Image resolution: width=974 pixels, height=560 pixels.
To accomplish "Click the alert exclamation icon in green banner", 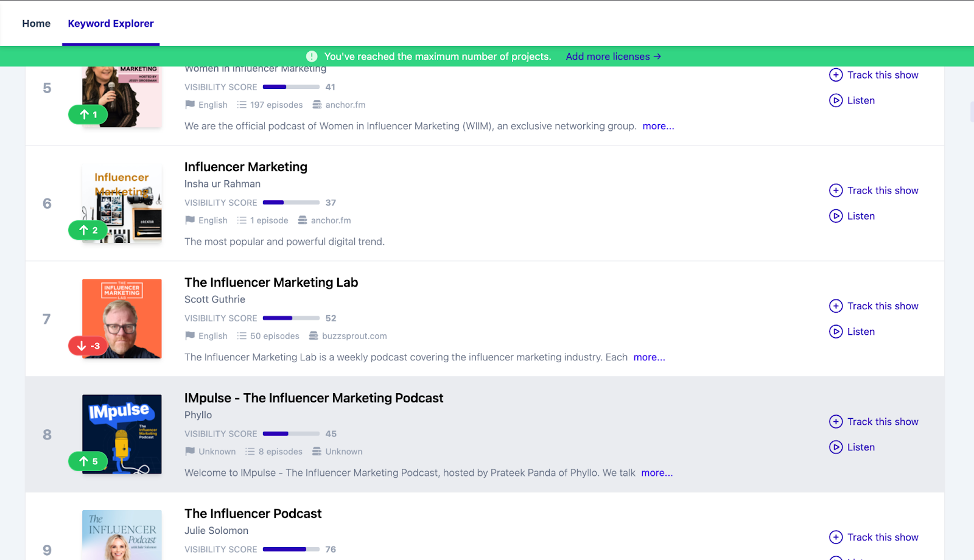I will (312, 57).
